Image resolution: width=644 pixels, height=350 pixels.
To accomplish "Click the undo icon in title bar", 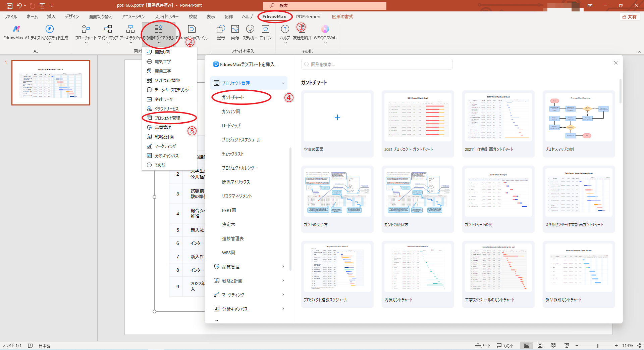I will [19, 5].
